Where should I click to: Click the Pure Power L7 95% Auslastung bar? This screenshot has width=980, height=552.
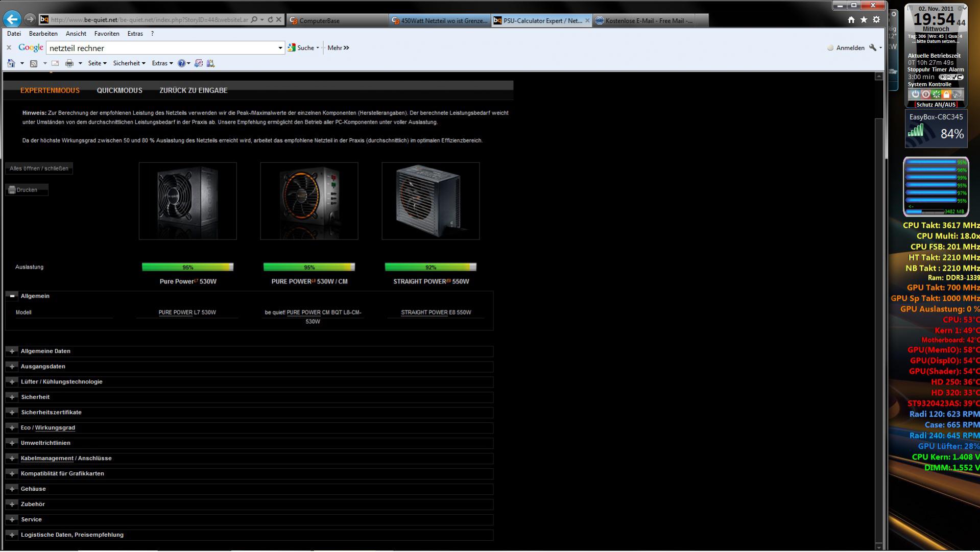coord(187,267)
